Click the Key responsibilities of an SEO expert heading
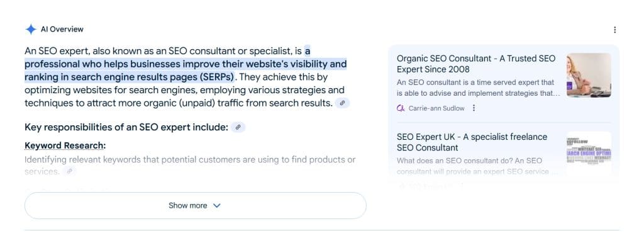This screenshot has height=233, width=644. click(x=126, y=127)
